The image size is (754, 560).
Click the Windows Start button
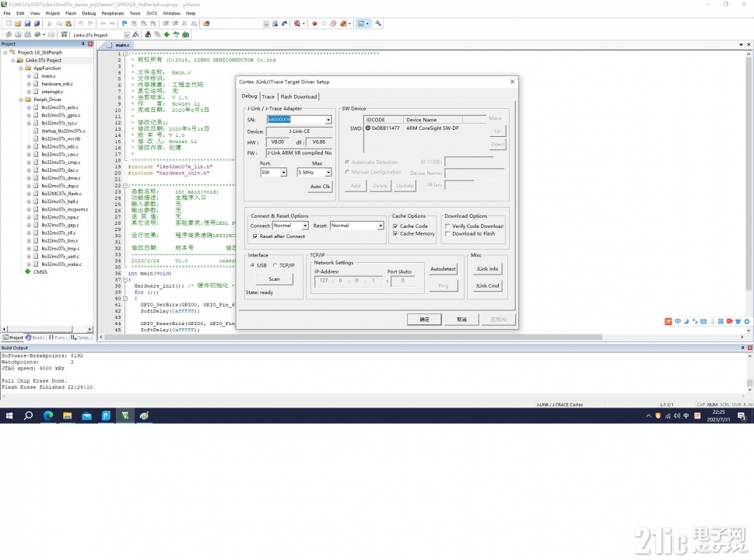[9, 416]
